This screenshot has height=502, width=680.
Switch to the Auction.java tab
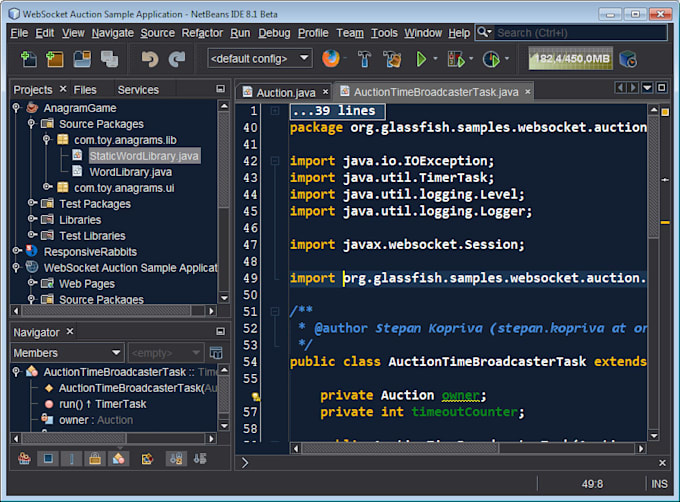(x=285, y=92)
